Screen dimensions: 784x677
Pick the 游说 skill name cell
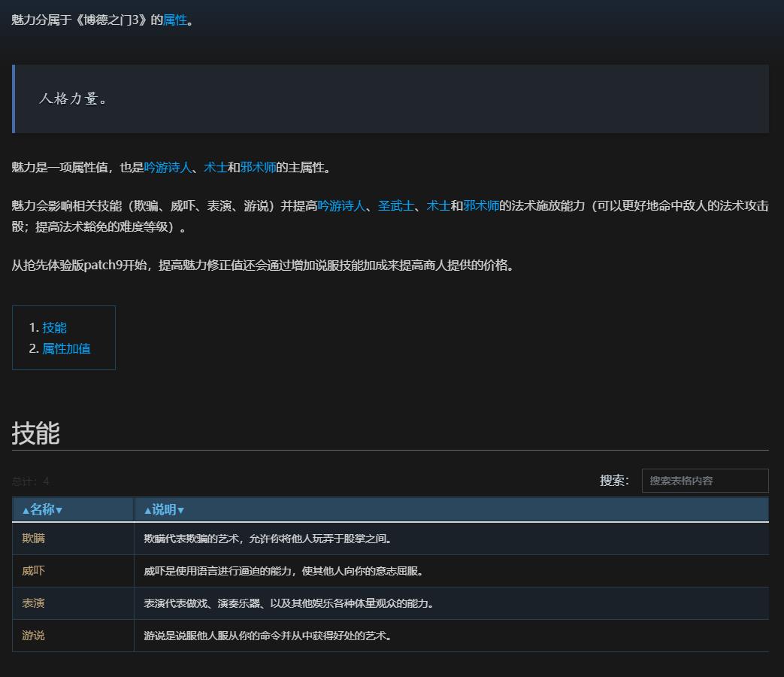point(34,636)
